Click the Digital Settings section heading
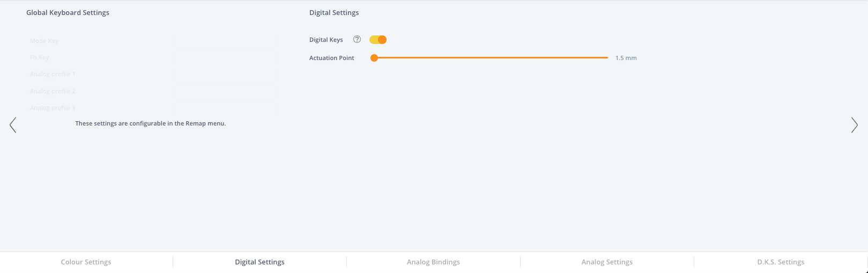The image size is (868, 273). (334, 12)
